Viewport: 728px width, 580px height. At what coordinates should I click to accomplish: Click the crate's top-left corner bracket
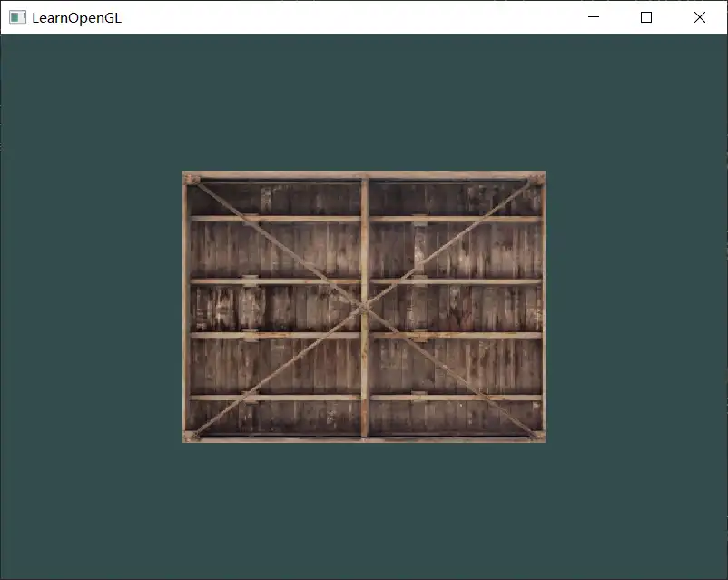pos(192,180)
